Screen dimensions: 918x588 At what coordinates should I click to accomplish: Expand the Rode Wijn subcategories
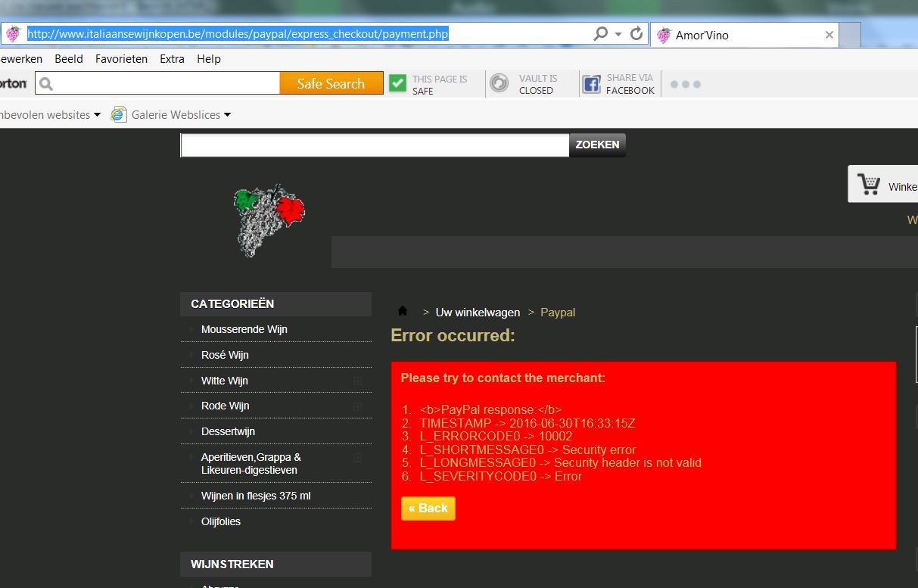[358, 406]
